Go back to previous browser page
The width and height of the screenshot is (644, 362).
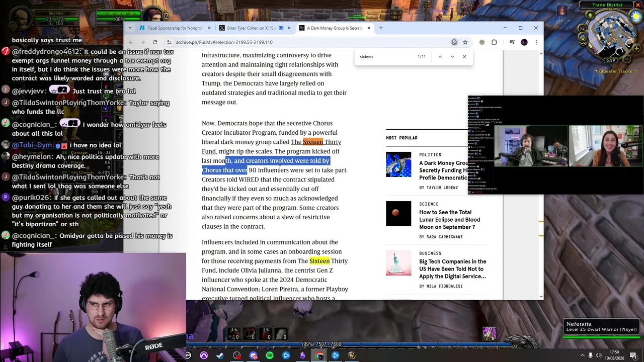point(131,42)
